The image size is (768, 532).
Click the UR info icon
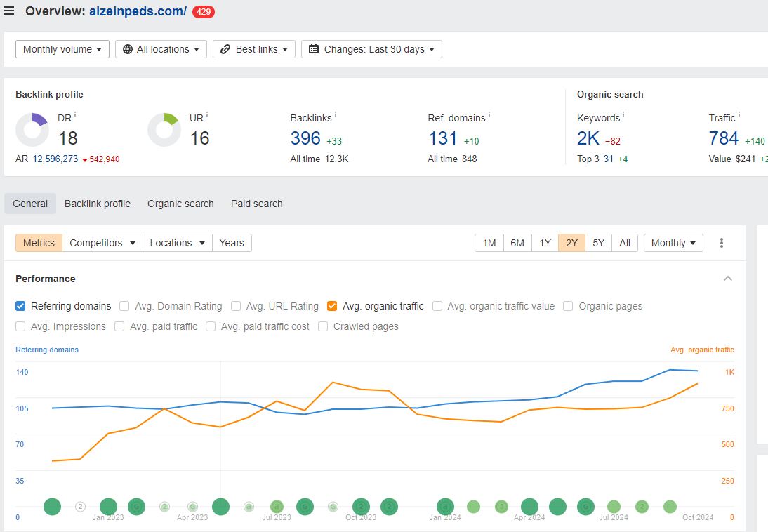click(x=207, y=115)
